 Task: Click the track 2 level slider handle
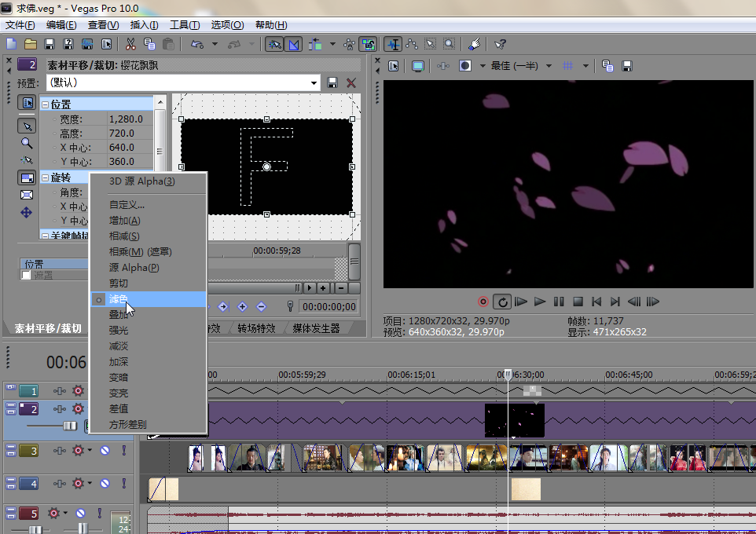tap(70, 426)
